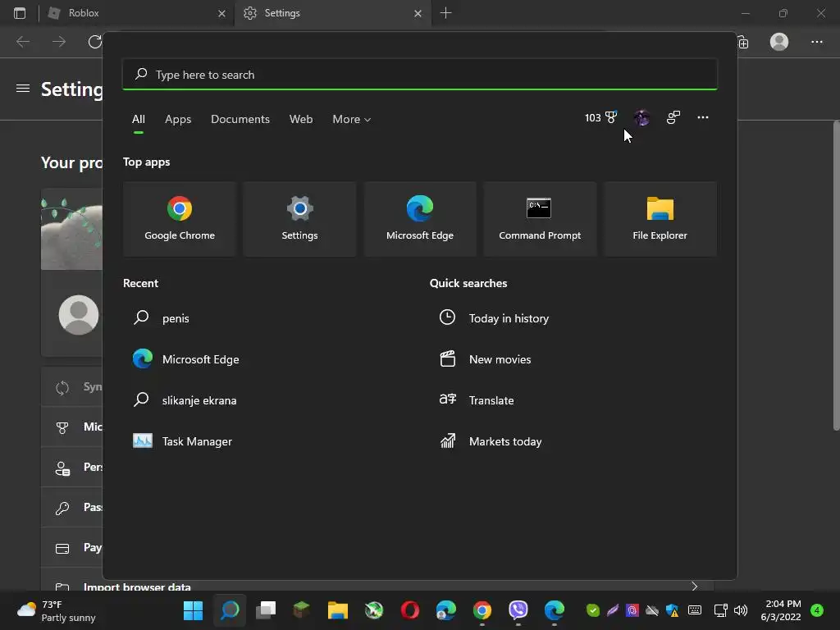
Task: Switch to the Documents search tab
Action: (x=240, y=119)
